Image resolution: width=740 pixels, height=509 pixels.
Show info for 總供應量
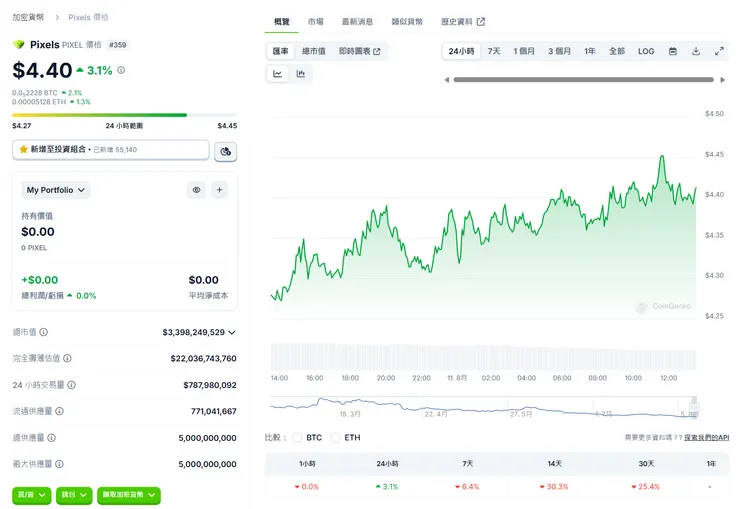click(x=51, y=438)
